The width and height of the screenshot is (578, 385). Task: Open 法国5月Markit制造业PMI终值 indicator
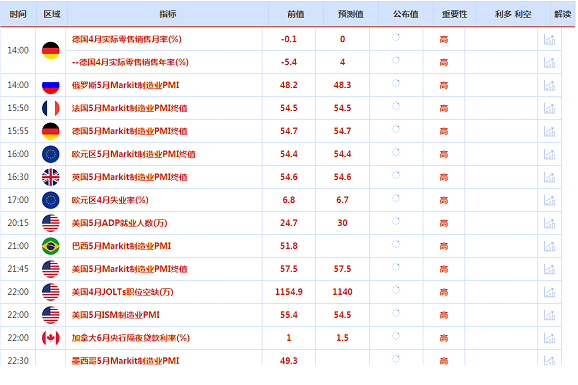coord(129,108)
